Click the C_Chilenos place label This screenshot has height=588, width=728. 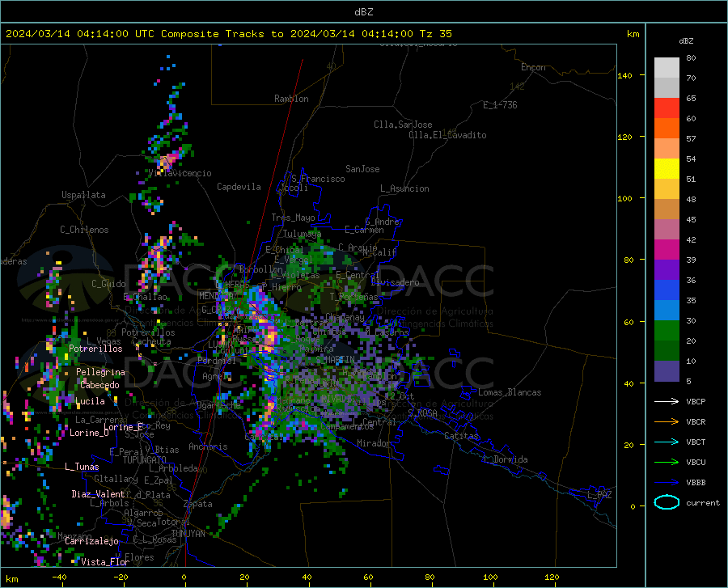(84, 231)
